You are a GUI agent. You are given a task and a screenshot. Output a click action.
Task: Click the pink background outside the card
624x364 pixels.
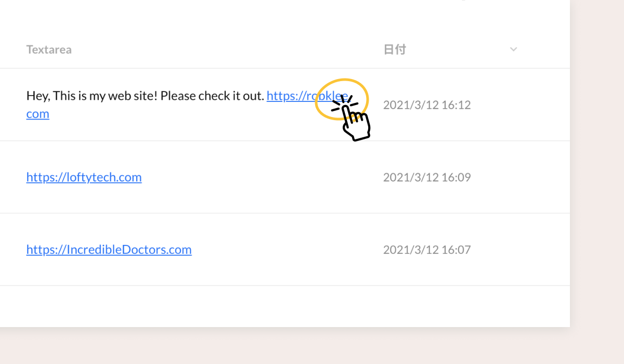pos(598,182)
